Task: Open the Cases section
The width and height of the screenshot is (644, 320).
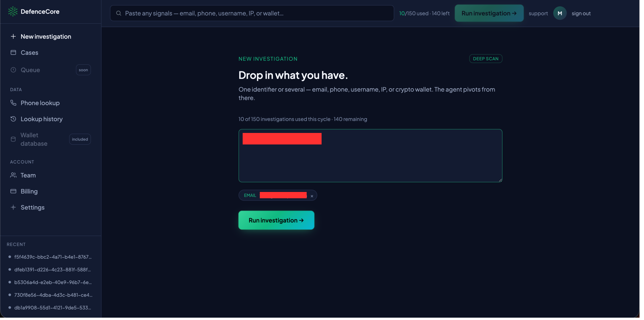Action: click(x=51, y=53)
